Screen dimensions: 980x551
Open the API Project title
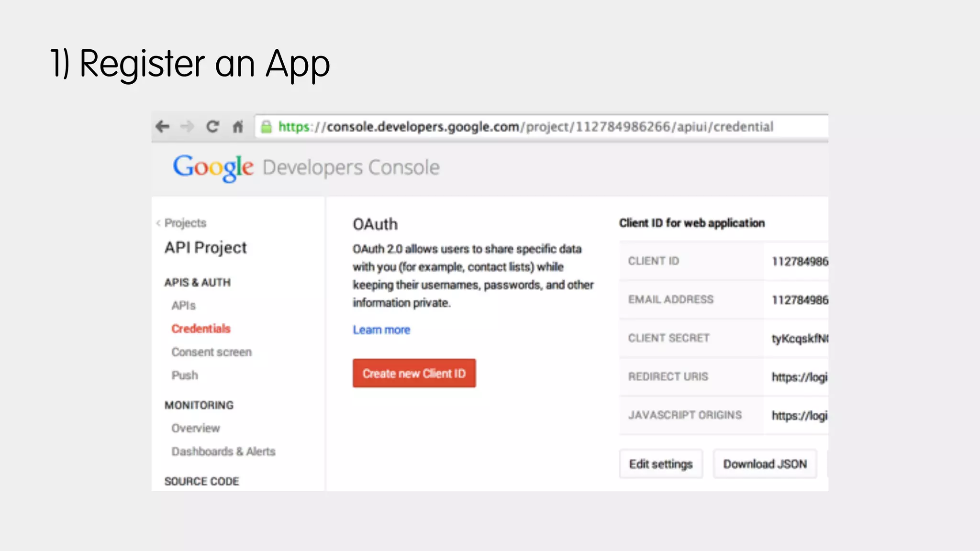click(205, 248)
